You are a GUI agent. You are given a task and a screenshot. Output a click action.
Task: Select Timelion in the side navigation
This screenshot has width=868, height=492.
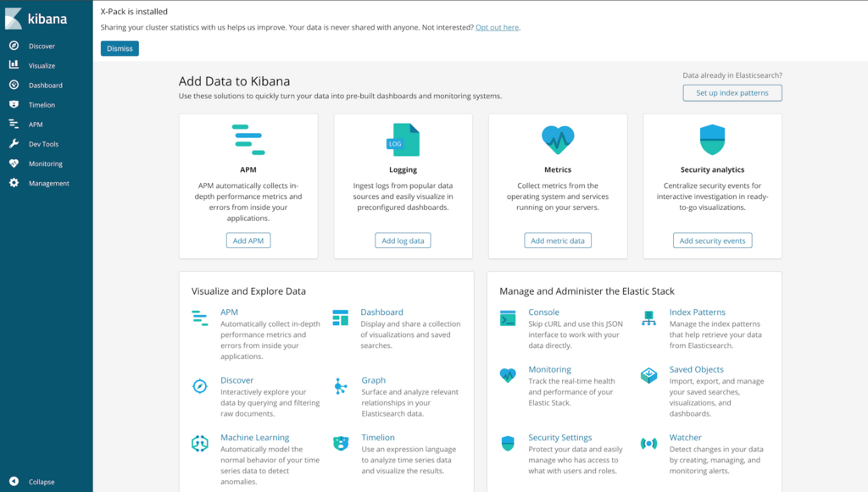[42, 104]
